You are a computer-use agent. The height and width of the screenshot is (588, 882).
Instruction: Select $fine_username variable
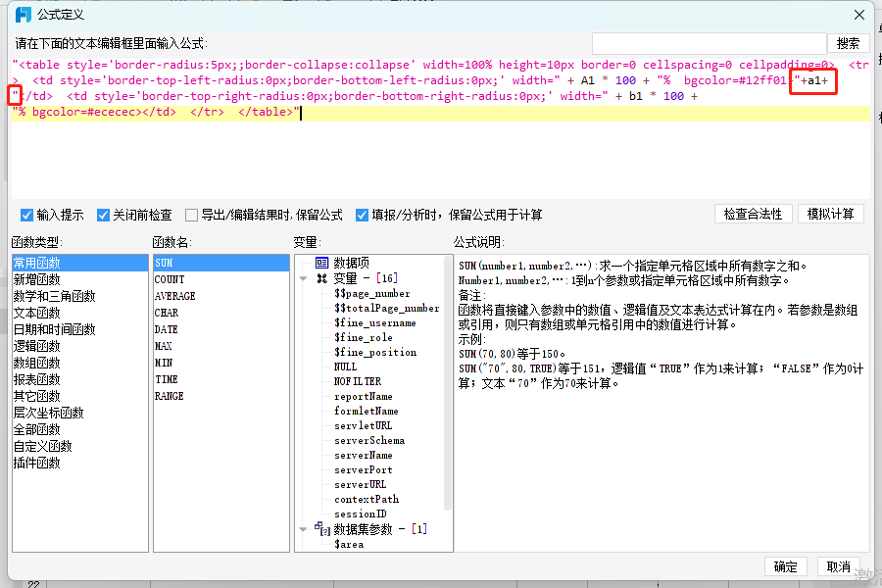coord(374,323)
